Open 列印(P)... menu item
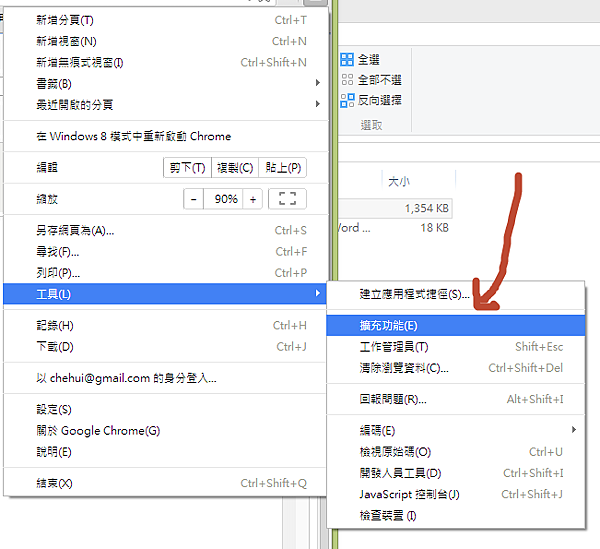The width and height of the screenshot is (600, 549). 165,273
